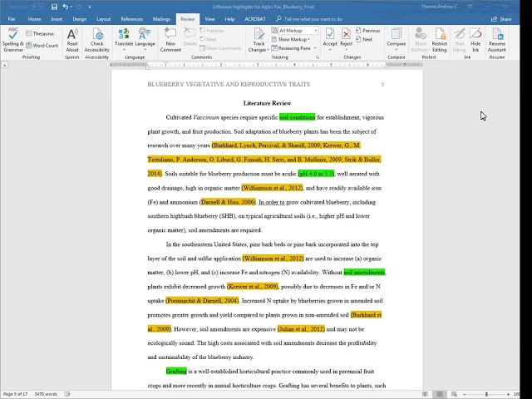Screen dimensions: 532x399
Task: Open the Help tab
Action: (x=229, y=19)
